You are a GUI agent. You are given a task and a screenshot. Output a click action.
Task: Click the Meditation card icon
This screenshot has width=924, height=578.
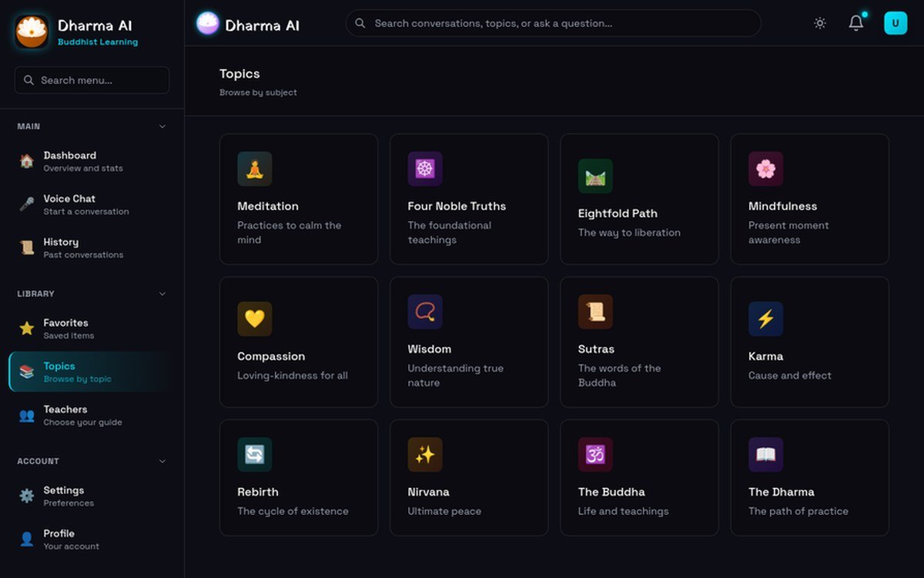[x=255, y=169]
